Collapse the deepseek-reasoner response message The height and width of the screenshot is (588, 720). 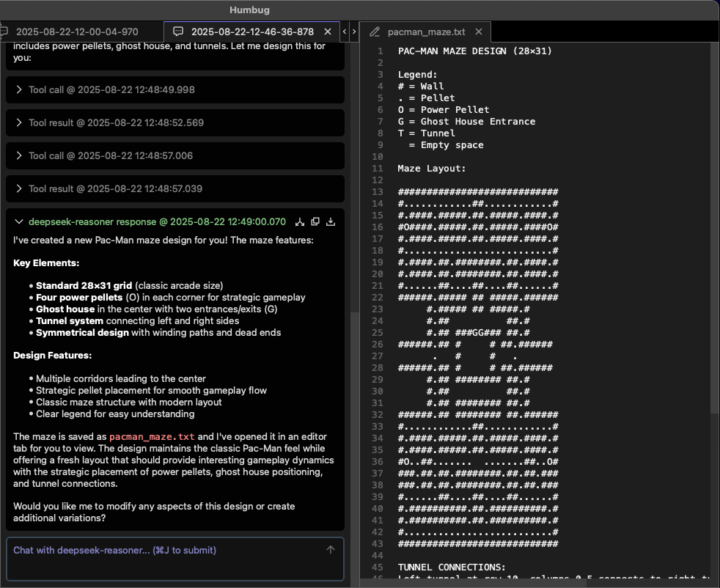(x=19, y=221)
